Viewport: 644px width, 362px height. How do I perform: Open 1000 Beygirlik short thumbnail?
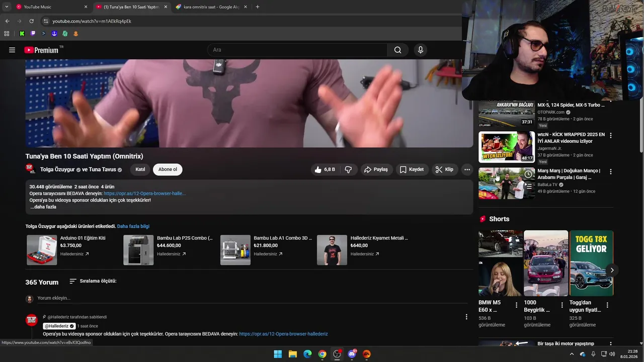[x=546, y=263]
